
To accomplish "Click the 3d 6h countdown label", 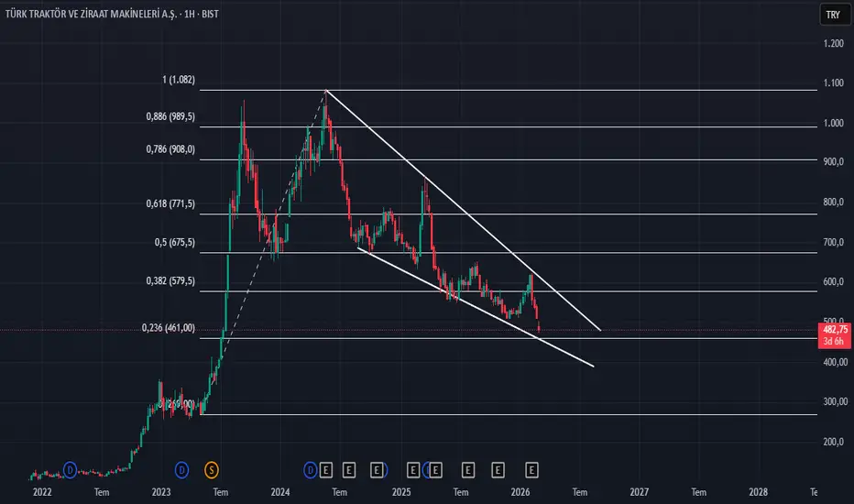I will pos(834,342).
